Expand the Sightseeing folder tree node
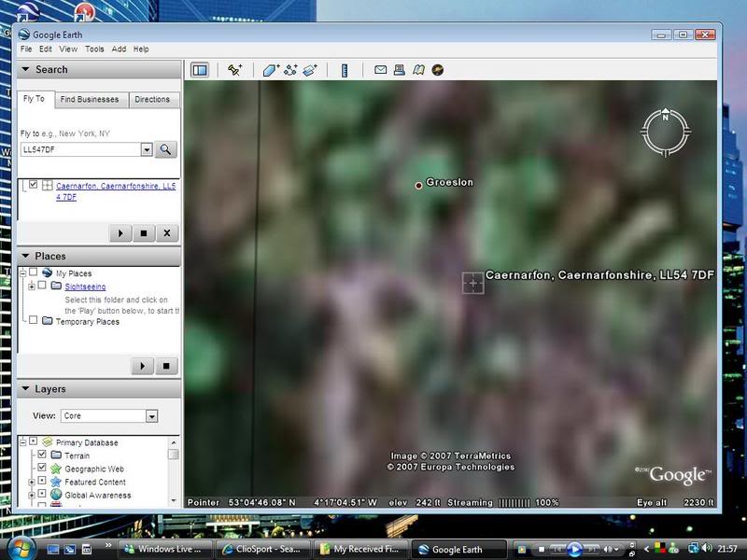This screenshot has height=560, width=747. coord(32,287)
